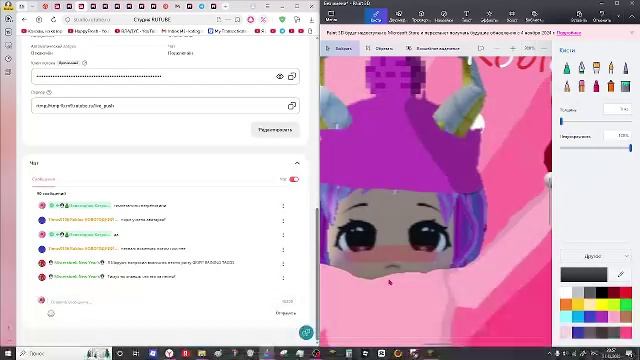Select the green Marker brush
This screenshot has width=640, height=360.
pyautogui.click(x=567, y=68)
